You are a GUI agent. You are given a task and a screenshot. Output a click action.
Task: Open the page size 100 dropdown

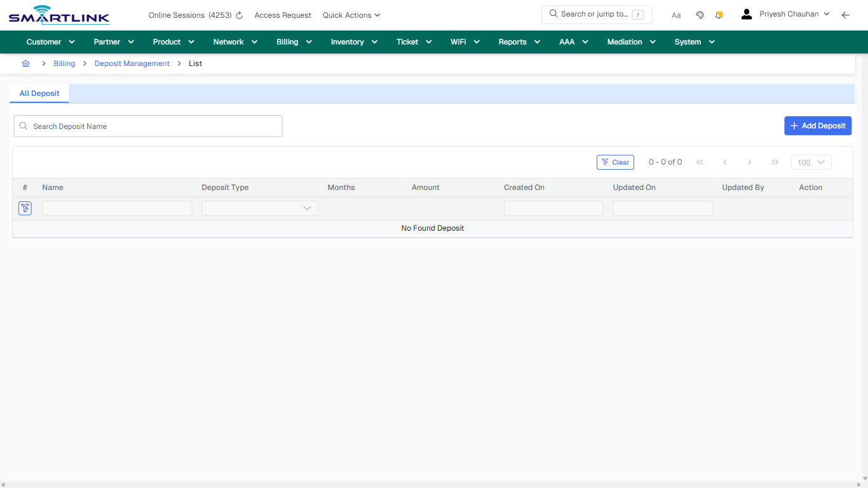pos(811,162)
